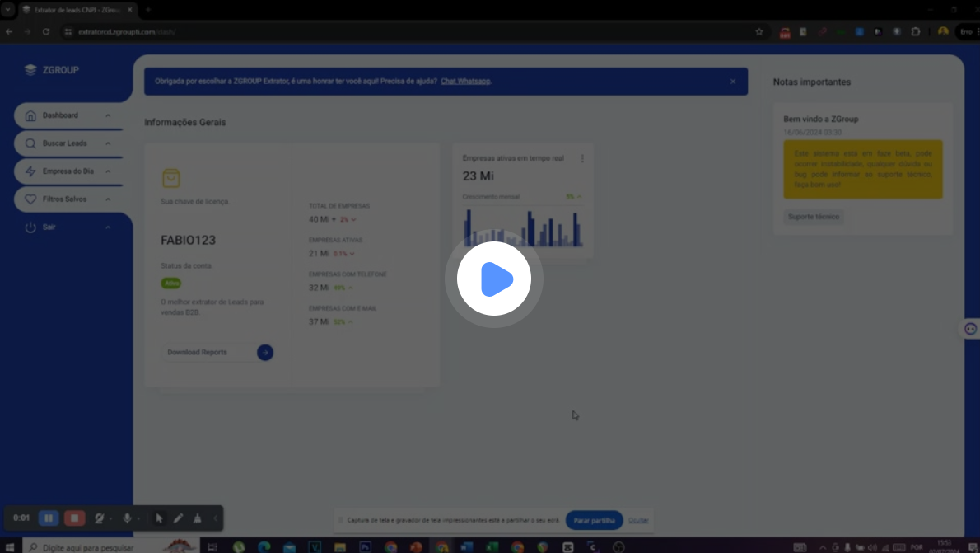
Task: Click the 37 Mi empresas com e-mail value
Action: [x=319, y=321]
